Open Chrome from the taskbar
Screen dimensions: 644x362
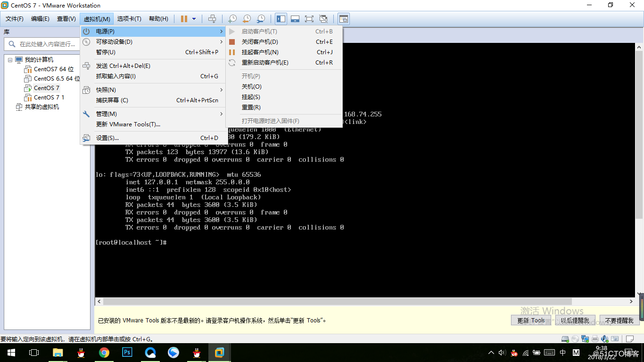(104, 353)
